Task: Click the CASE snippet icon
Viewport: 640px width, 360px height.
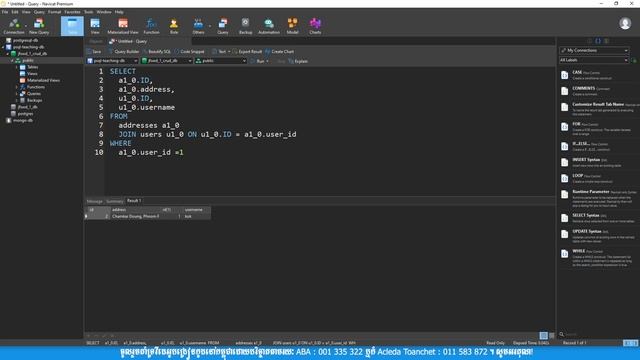Action: (x=564, y=75)
